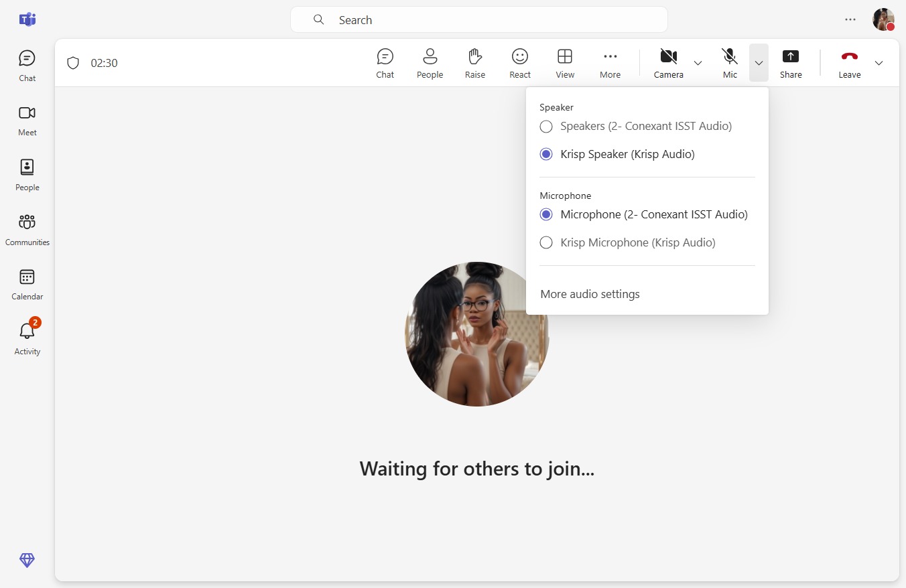
Task: Click the shield icon near the meeting timer
Action: click(73, 63)
